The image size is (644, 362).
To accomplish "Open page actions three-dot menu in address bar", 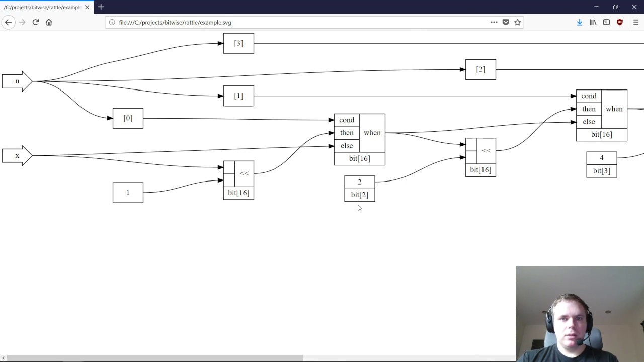I will coord(494,22).
